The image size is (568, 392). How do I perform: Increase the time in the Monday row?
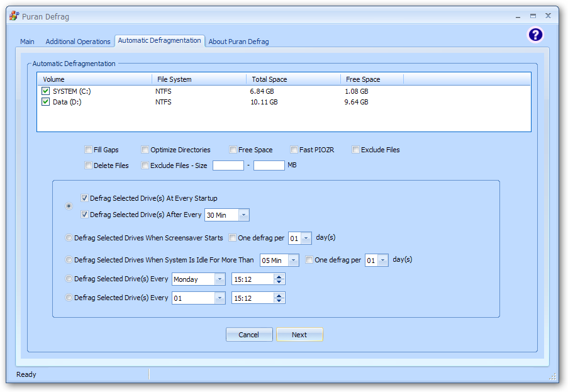pos(279,277)
